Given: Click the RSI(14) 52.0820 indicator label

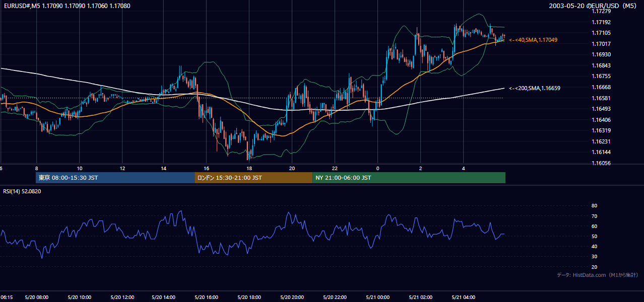Looking at the screenshot, I should click(x=22, y=191).
